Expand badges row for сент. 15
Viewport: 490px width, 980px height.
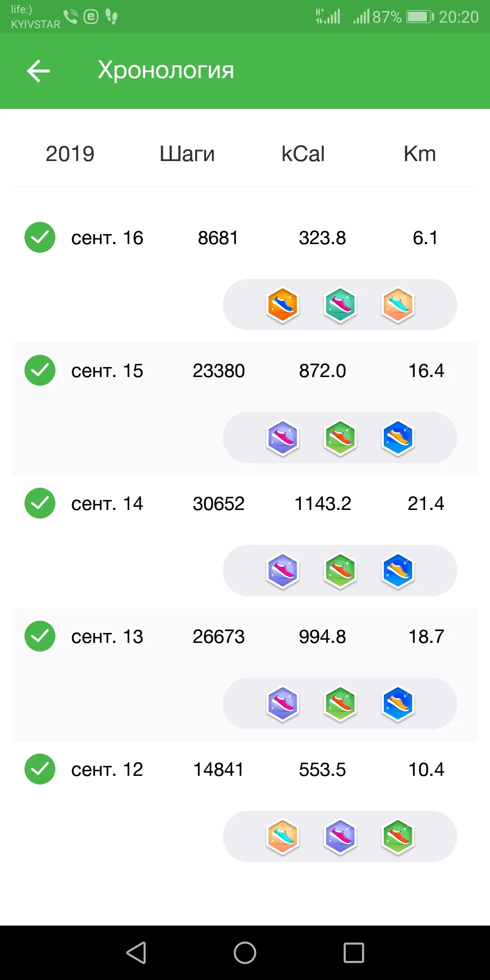tap(339, 437)
